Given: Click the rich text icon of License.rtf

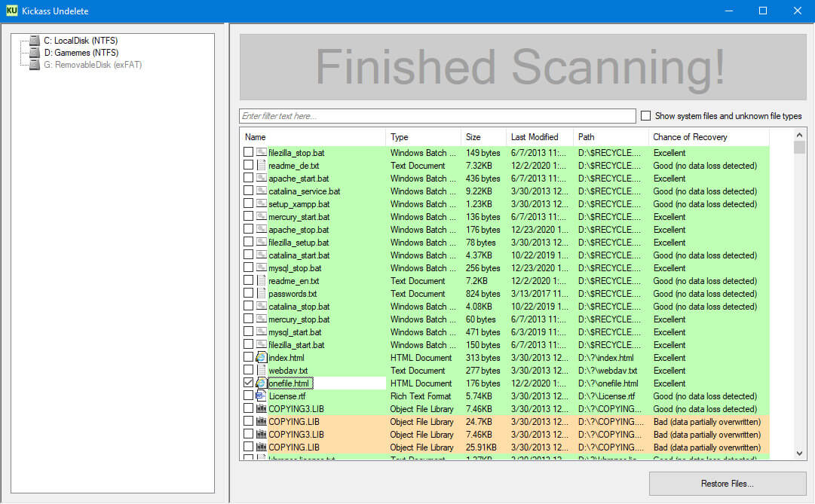Looking at the screenshot, I should (x=262, y=396).
